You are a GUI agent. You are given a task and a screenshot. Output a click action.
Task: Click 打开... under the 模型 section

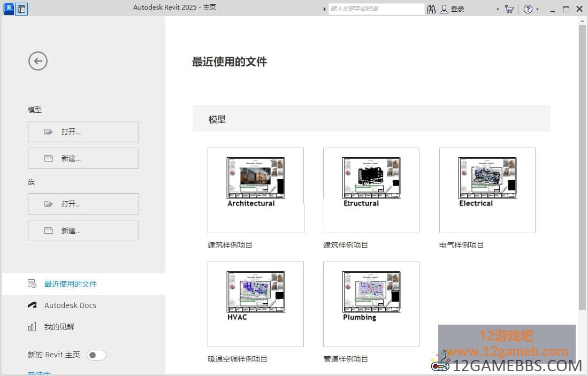[83, 132]
